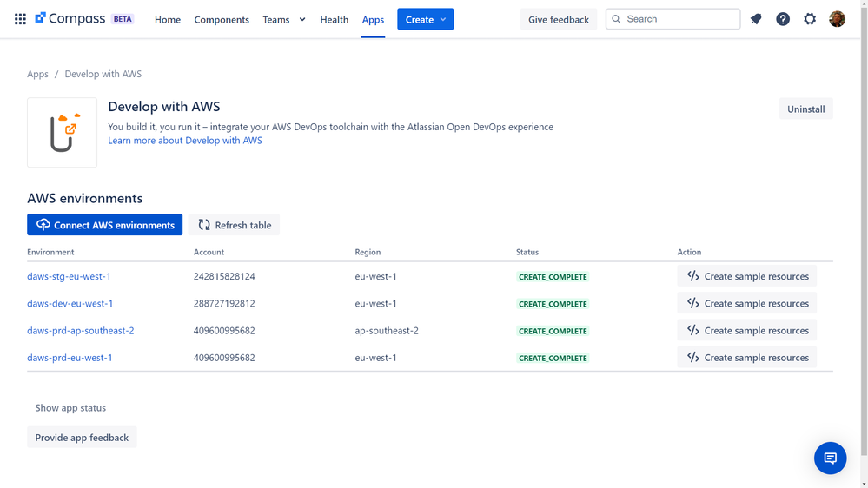Create sample resources for daws-stg-eu-west-1

pos(746,276)
